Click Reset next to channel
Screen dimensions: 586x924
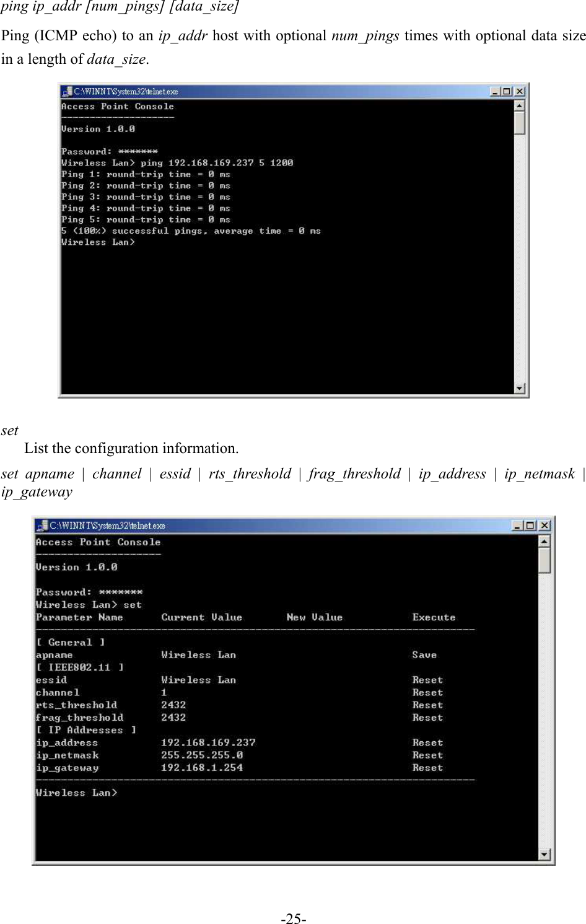click(x=427, y=692)
